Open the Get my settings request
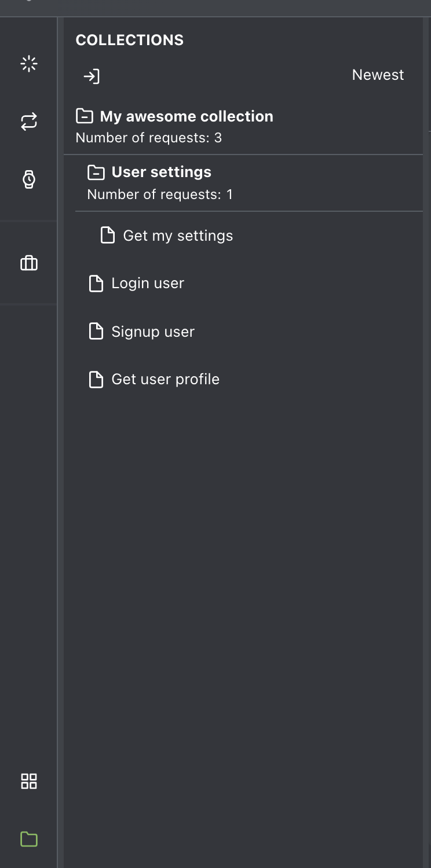This screenshot has width=431, height=868. pos(178,236)
